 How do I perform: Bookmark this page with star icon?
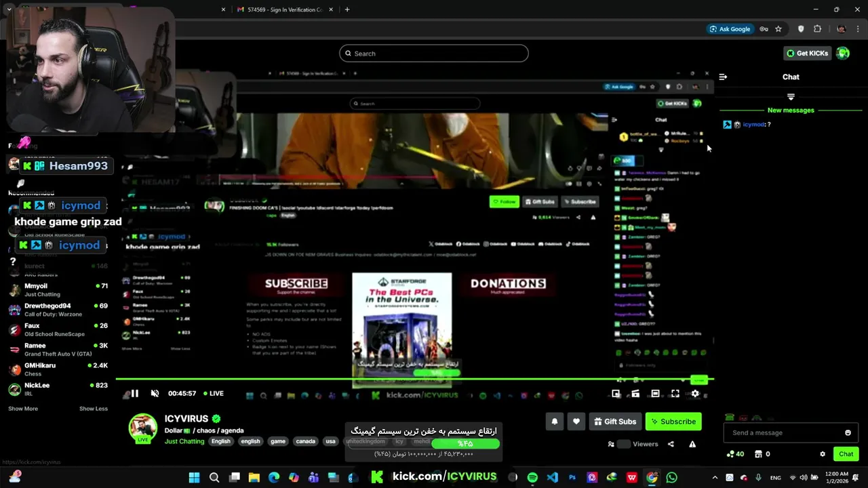(x=778, y=29)
